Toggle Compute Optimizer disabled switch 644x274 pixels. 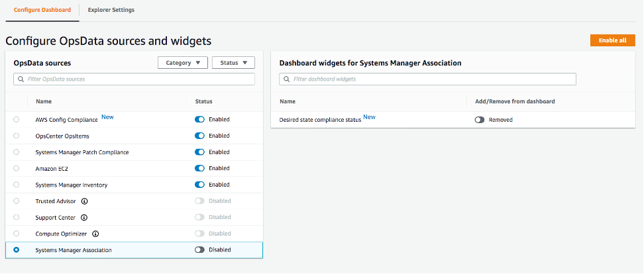199,234
